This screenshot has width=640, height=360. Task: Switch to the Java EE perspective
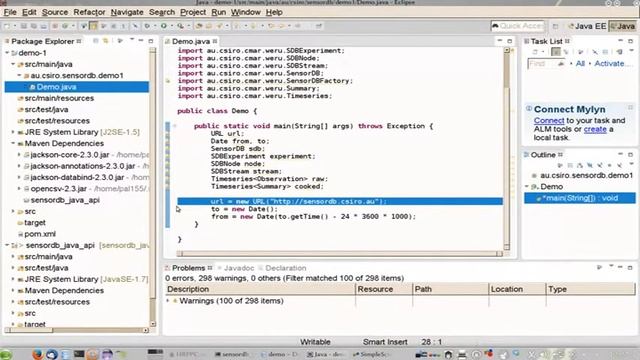(587, 26)
